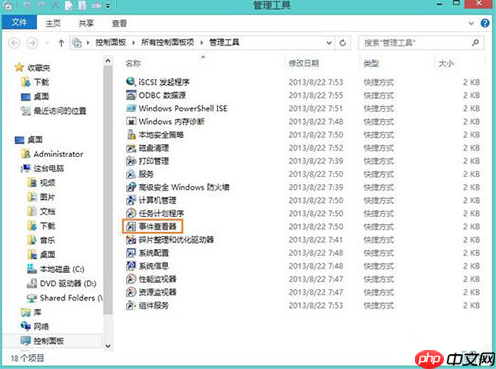Select 系统配置 icon
The image size is (496, 369).
click(131, 253)
